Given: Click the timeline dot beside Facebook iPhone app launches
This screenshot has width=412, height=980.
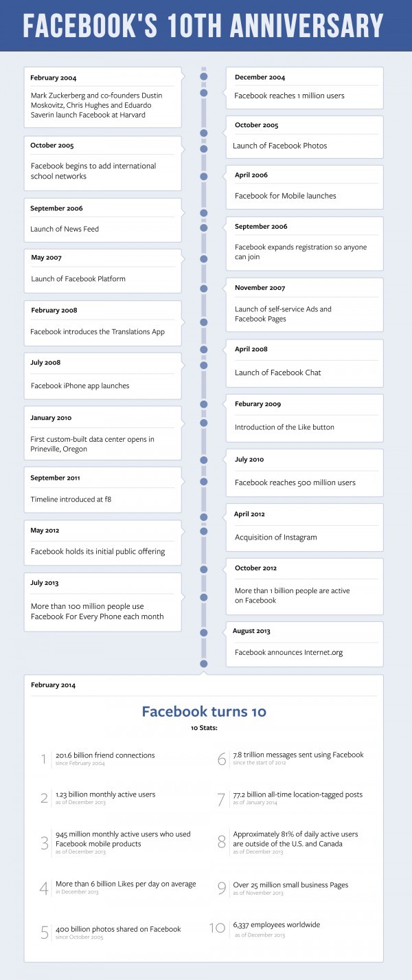Looking at the screenshot, I should pos(203,365).
